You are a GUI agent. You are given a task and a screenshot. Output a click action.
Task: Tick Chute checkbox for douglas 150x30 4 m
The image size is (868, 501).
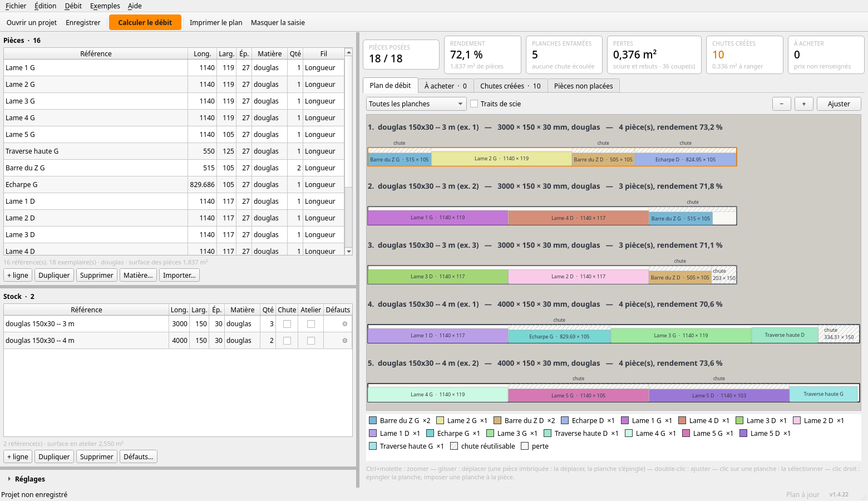pos(287,341)
